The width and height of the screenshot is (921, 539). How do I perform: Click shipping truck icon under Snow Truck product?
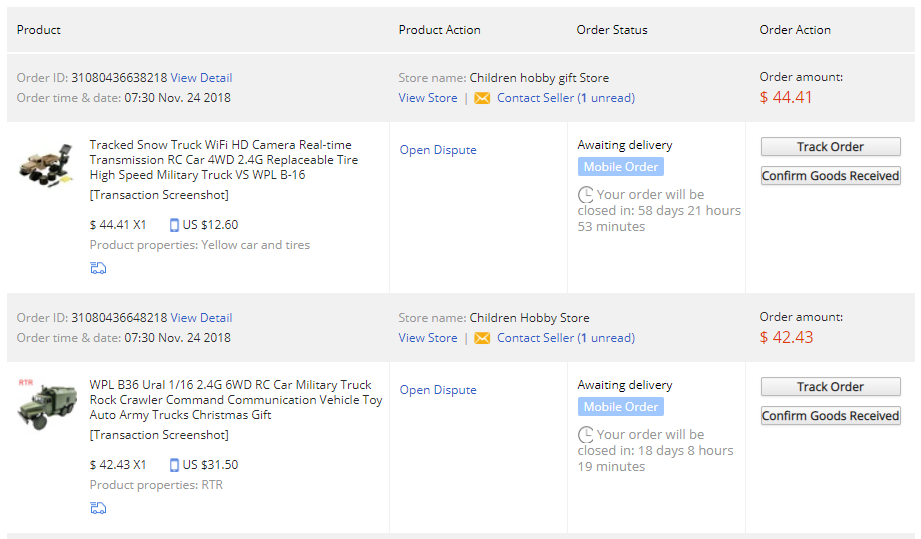point(98,268)
